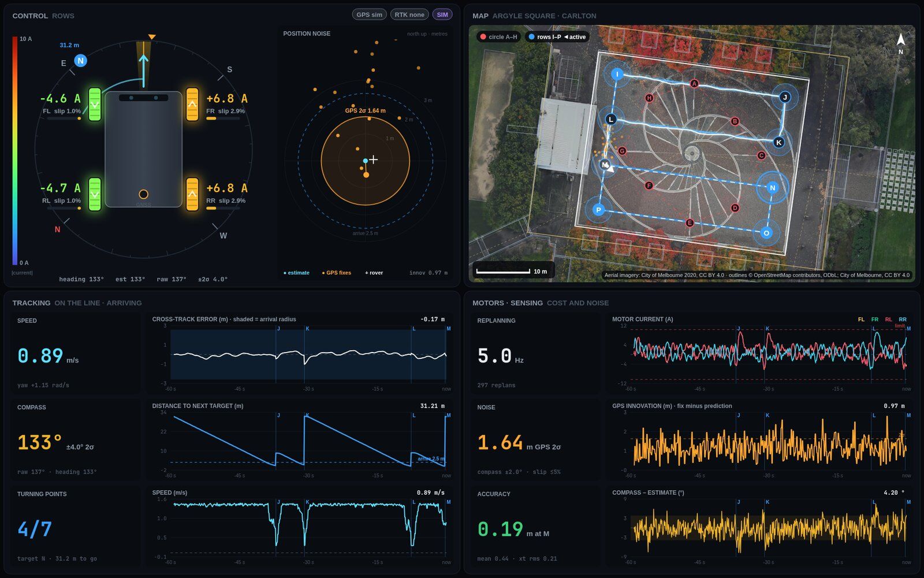Click the 'raw 137°' readout under compass
Viewport: 924px width, 578px height.
[x=172, y=279]
